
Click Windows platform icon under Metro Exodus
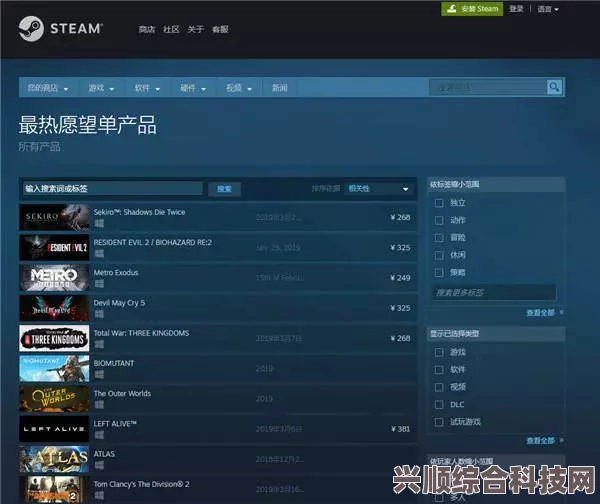(x=99, y=284)
